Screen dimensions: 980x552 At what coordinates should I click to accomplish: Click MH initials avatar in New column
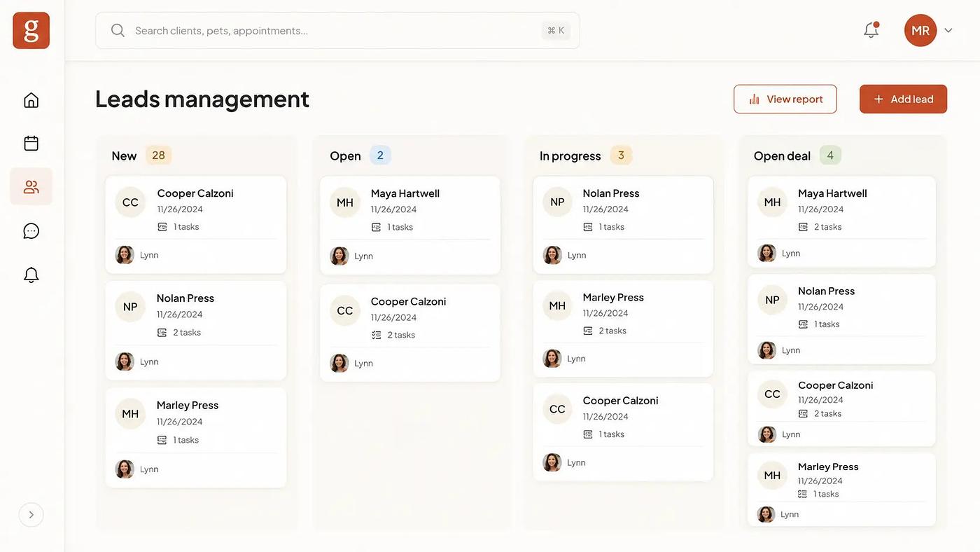coord(130,414)
